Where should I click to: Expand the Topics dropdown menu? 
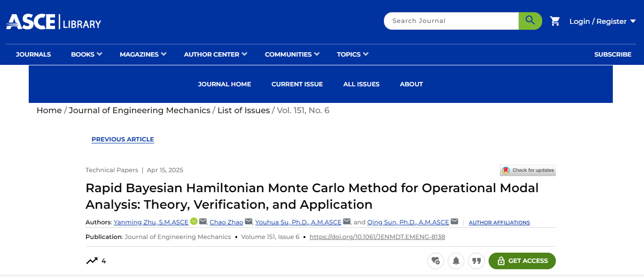click(352, 55)
